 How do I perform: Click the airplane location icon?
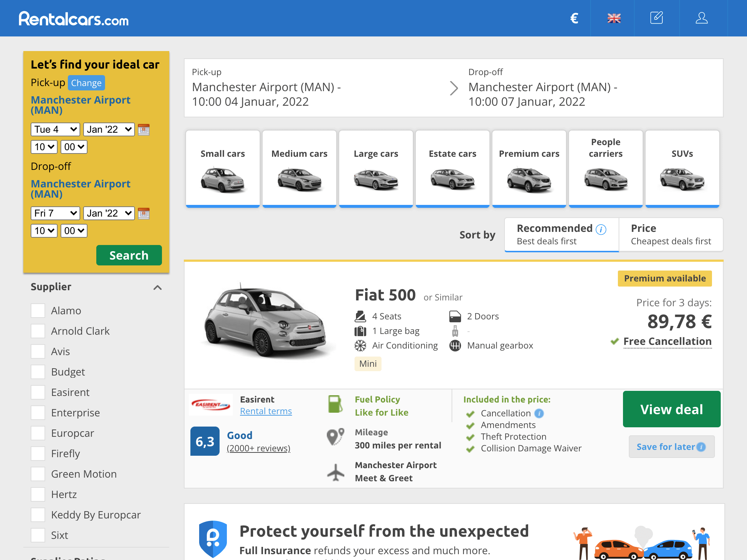pos(336,472)
